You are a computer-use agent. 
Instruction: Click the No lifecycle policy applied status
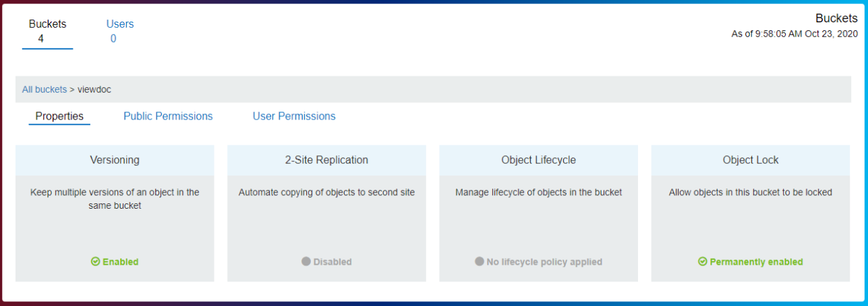[544, 262]
